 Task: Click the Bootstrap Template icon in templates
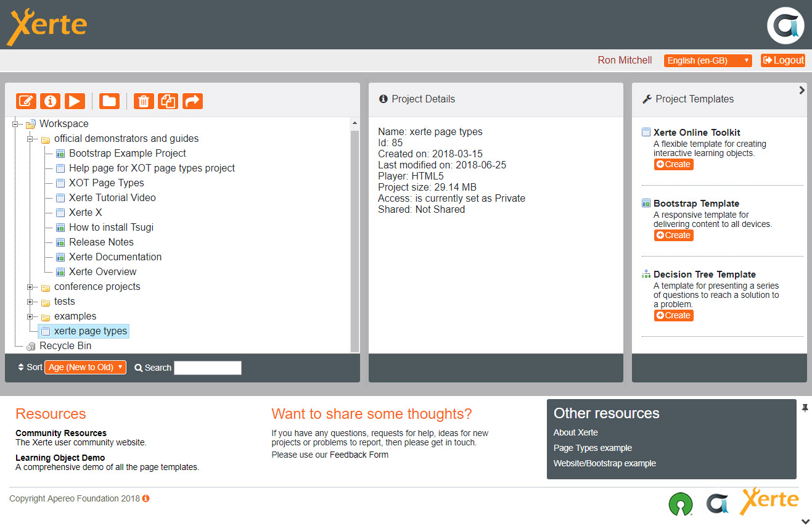click(646, 203)
